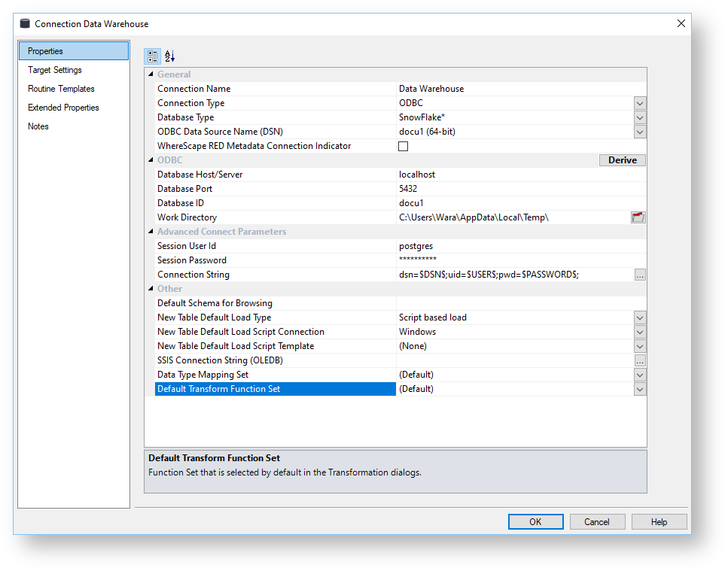Click empty Default Schema for Browsing field
Screen dimensions: 728x571
(521, 303)
